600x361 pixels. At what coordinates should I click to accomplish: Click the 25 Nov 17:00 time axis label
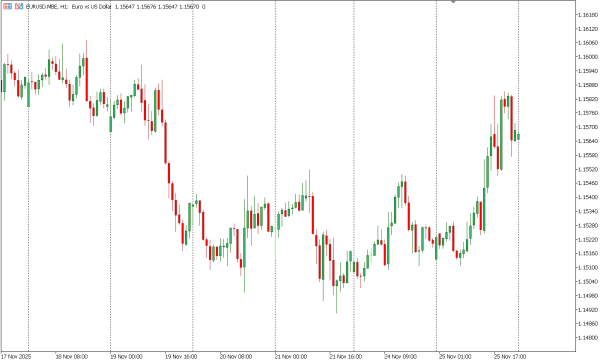pos(510,356)
